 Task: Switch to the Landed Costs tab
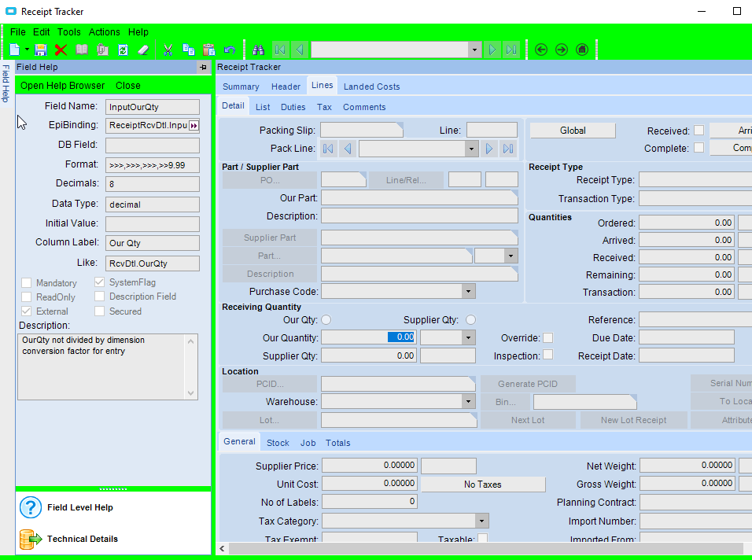pos(371,87)
